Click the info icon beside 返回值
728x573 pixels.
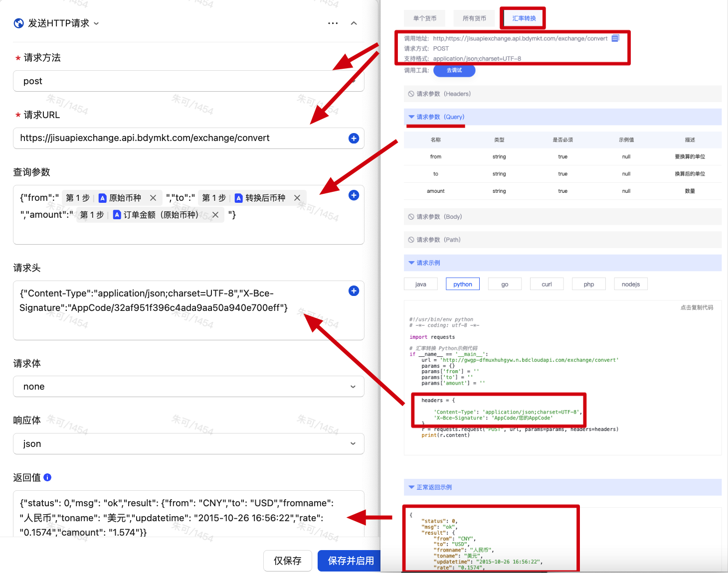[47, 477]
